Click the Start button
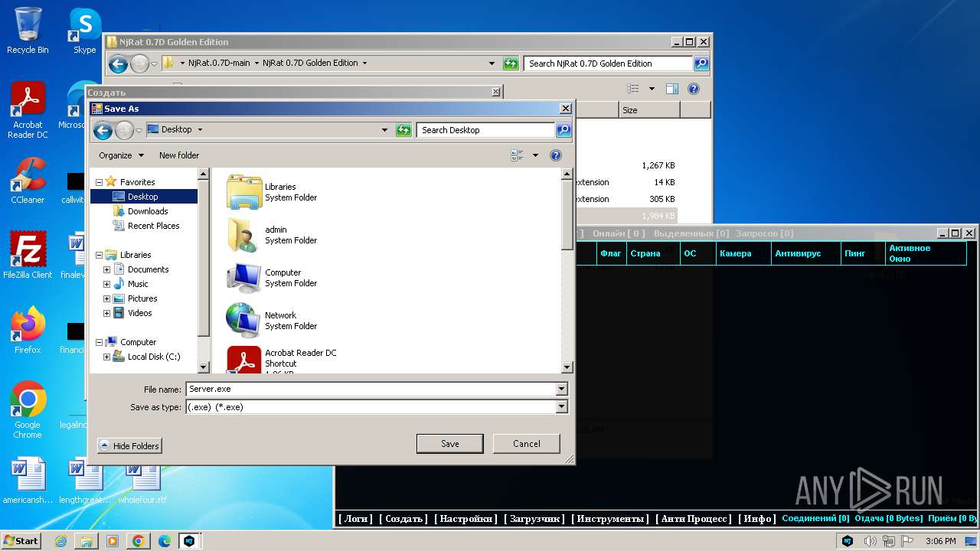 (21, 541)
